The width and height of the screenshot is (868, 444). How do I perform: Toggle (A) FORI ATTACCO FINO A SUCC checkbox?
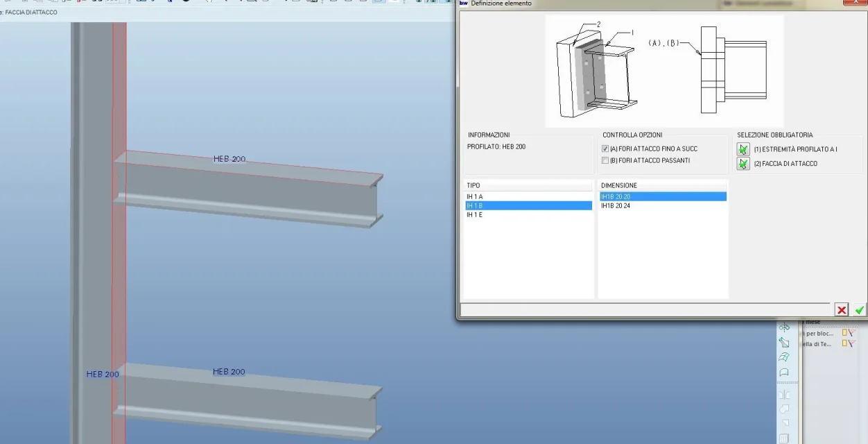click(x=605, y=149)
